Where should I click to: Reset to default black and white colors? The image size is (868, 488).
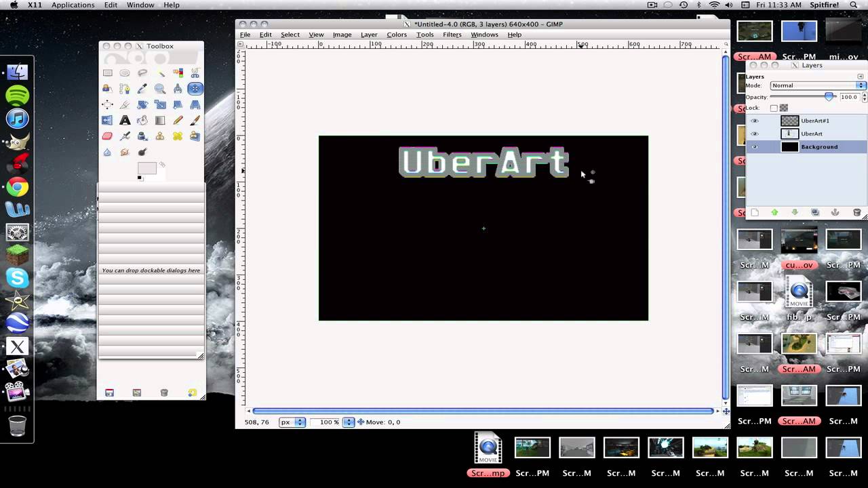tap(140, 178)
